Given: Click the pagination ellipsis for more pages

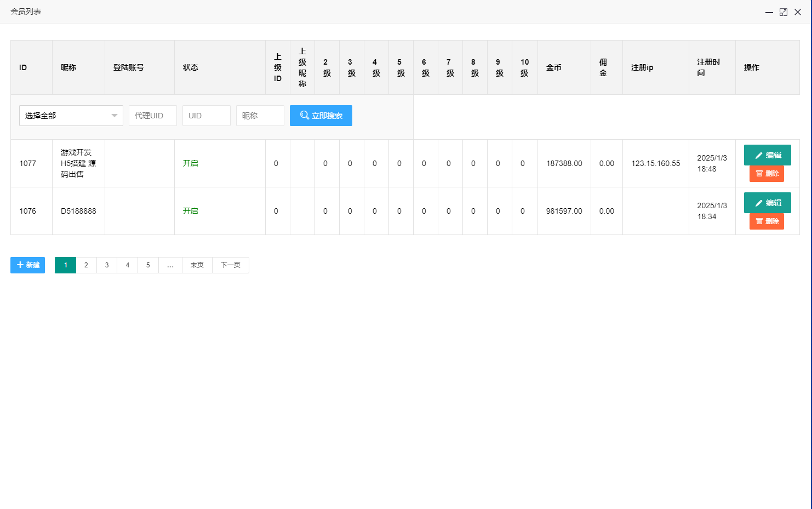Looking at the screenshot, I should pos(170,265).
